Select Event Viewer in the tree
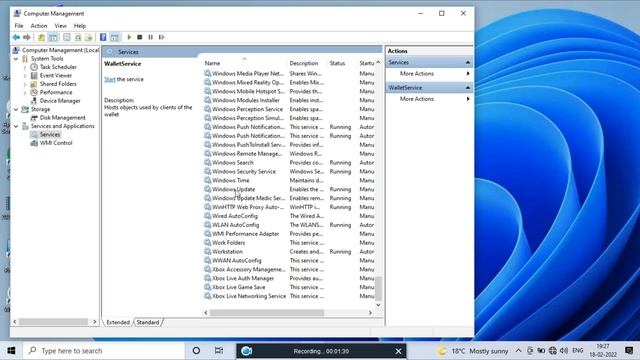 coord(56,76)
